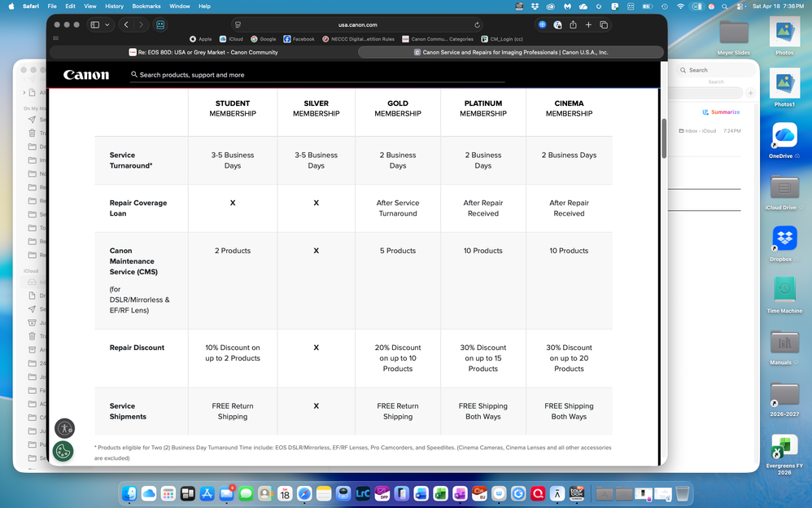This screenshot has height=508, width=812.
Task: Open Messages from the Dock
Action: 246,493
